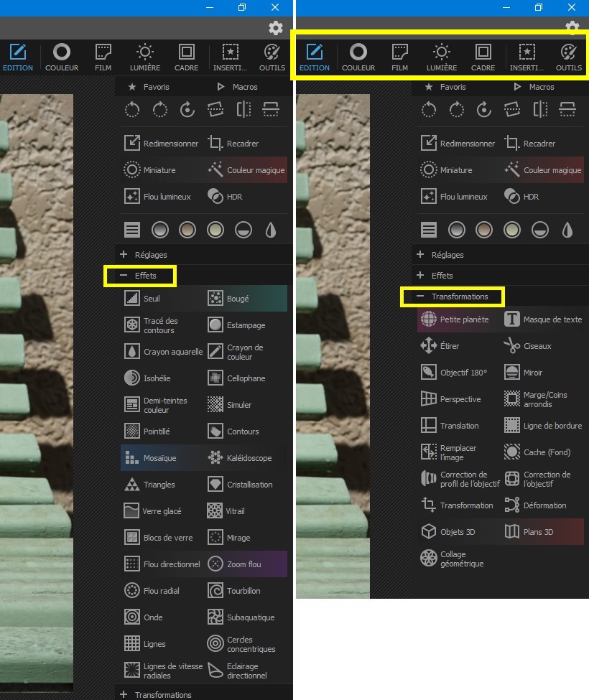Open the Objets 3D tool
The width and height of the screenshot is (589, 700).
pyautogui.click(x=448, y=532)
